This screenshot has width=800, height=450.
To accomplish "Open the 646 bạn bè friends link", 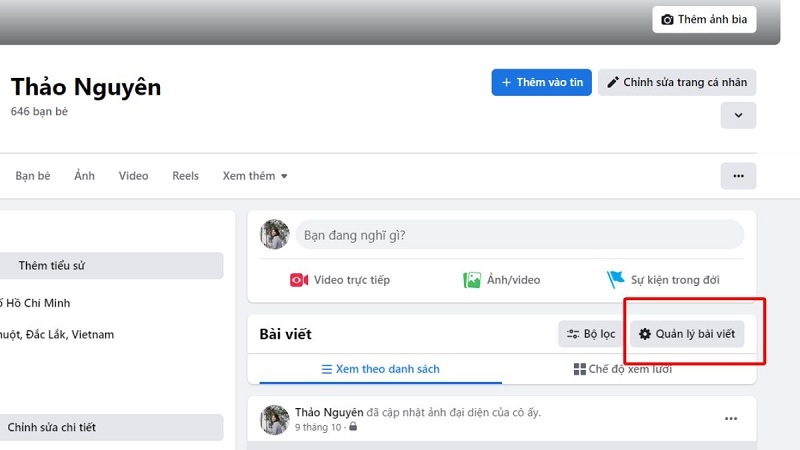I will coord(39,111).
